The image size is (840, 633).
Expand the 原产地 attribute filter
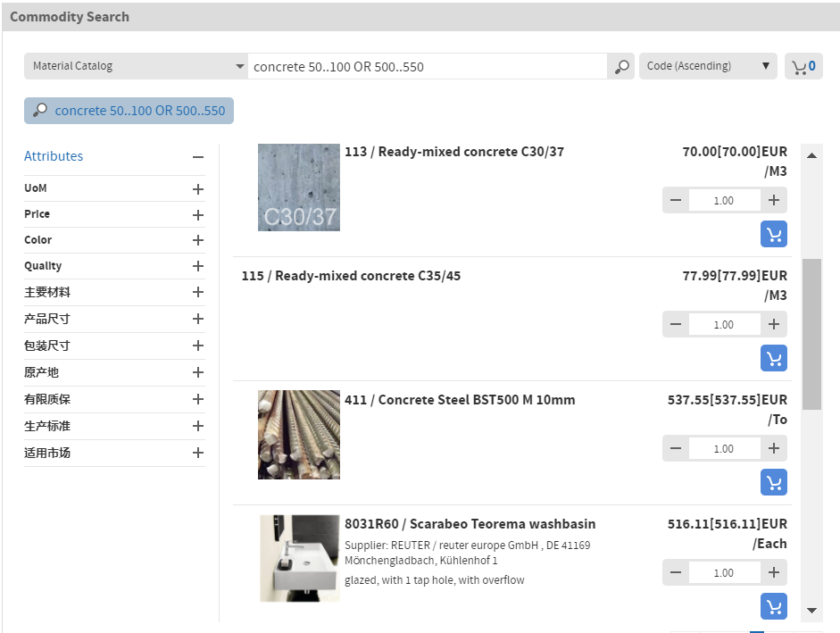click(x=197, y=372)
